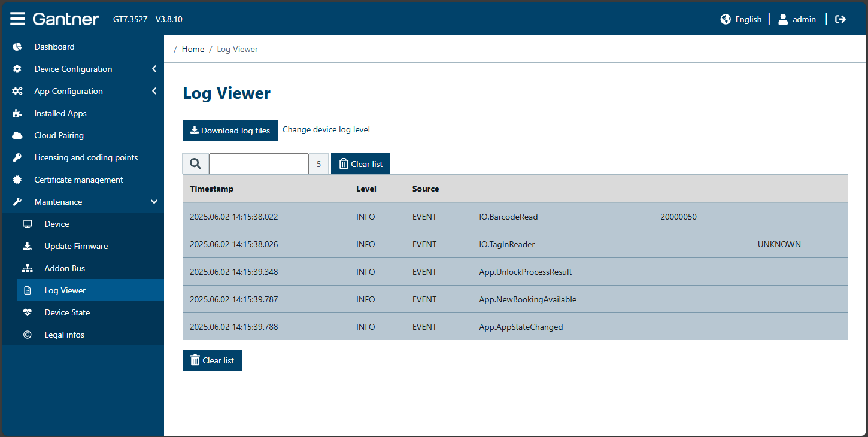
Task: Click Clear list button beside search
Action: coord(360,163)
